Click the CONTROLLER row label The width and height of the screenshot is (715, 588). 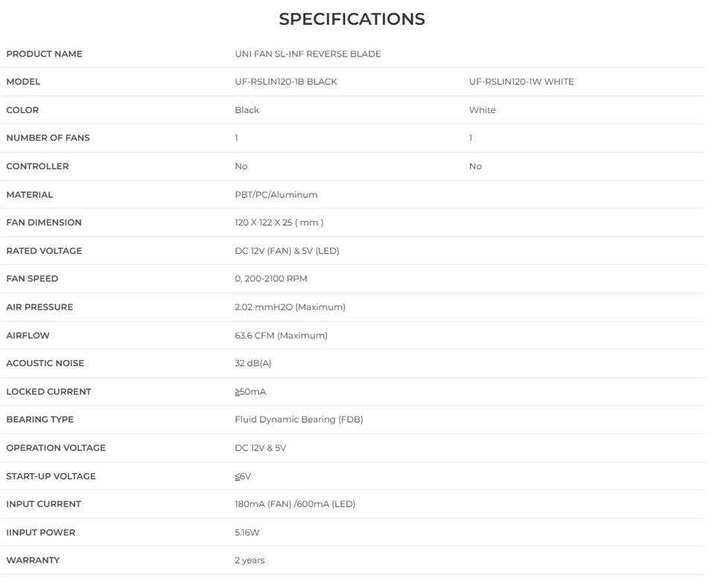coord(37,167)
